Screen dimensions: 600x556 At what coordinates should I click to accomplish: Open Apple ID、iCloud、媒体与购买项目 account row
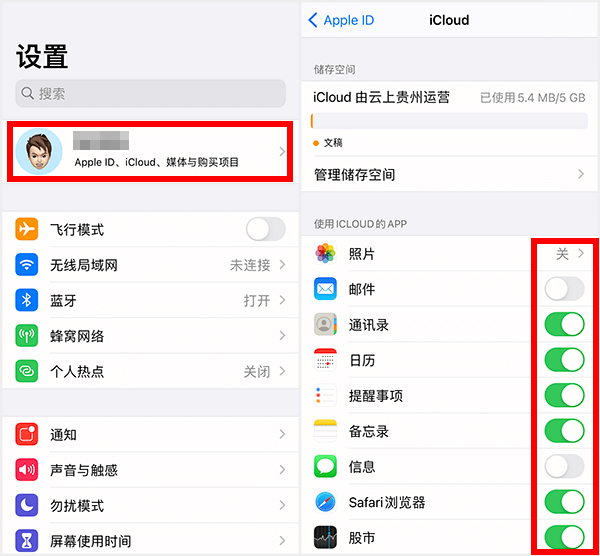(150, 152)
